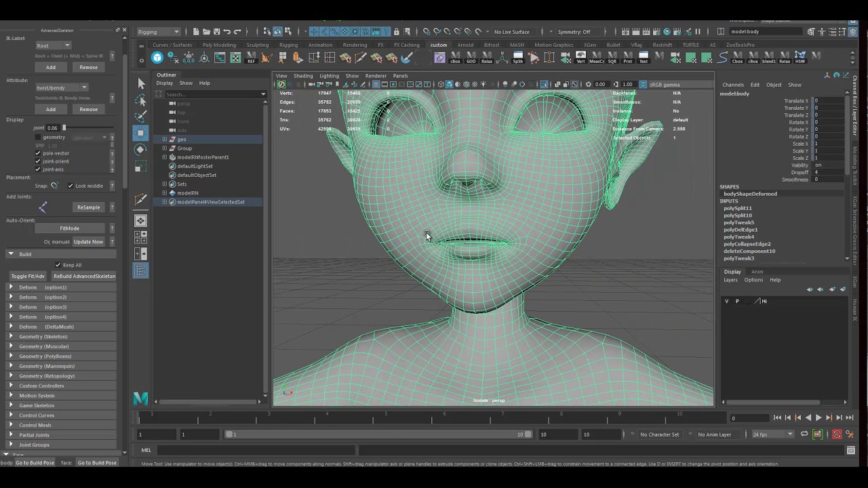Click the SQR shelf button
Image resolution: width=868 pixels, height=488 pixels.
(x=612, y=58)
